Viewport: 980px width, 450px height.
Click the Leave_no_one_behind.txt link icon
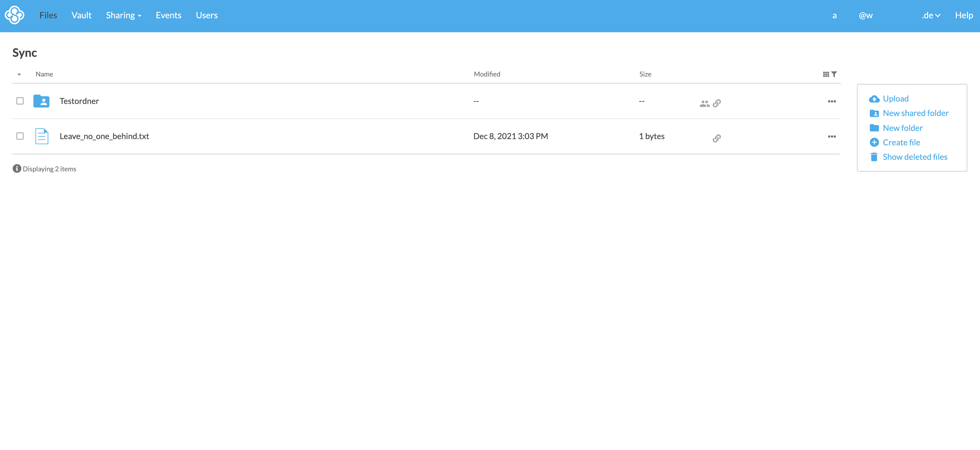(717, 138)
